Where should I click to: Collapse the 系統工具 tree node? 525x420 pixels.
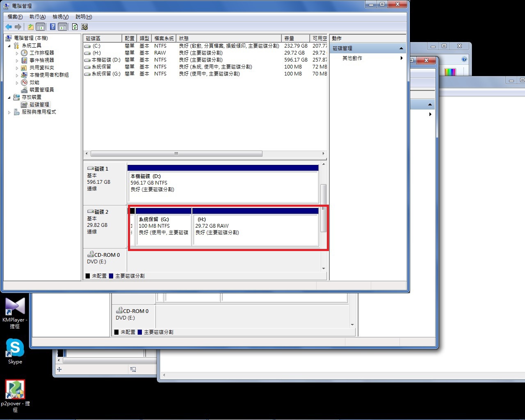(9, 46)
